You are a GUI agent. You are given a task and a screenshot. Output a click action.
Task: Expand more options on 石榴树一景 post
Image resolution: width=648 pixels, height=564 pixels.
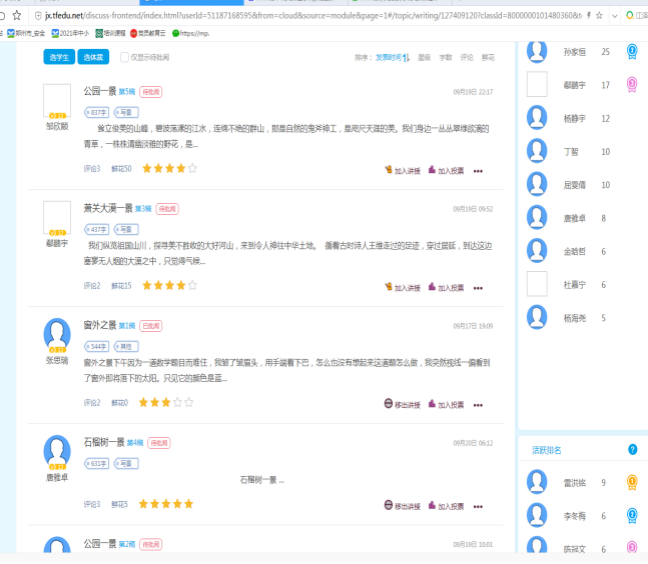tap(478, 505)
